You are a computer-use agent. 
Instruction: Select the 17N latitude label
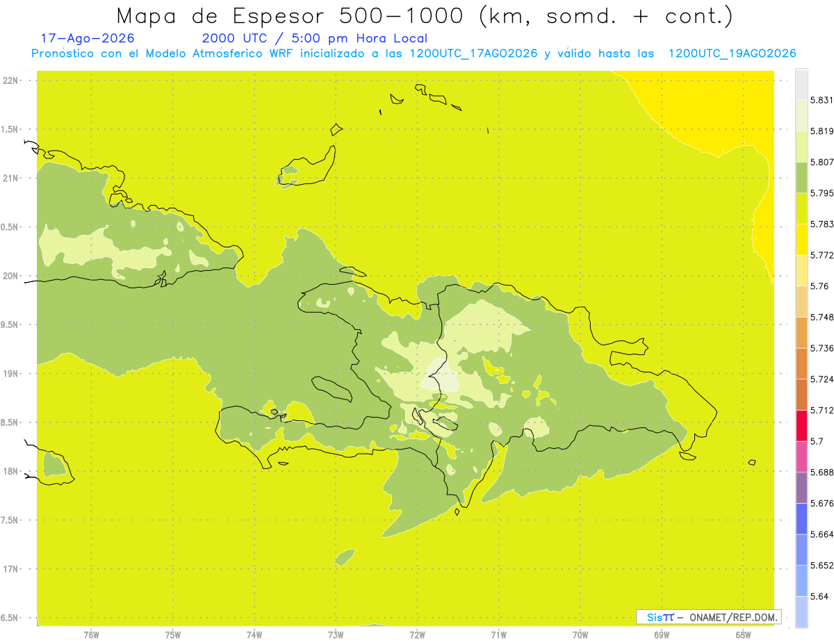click(x=10, y=569)
